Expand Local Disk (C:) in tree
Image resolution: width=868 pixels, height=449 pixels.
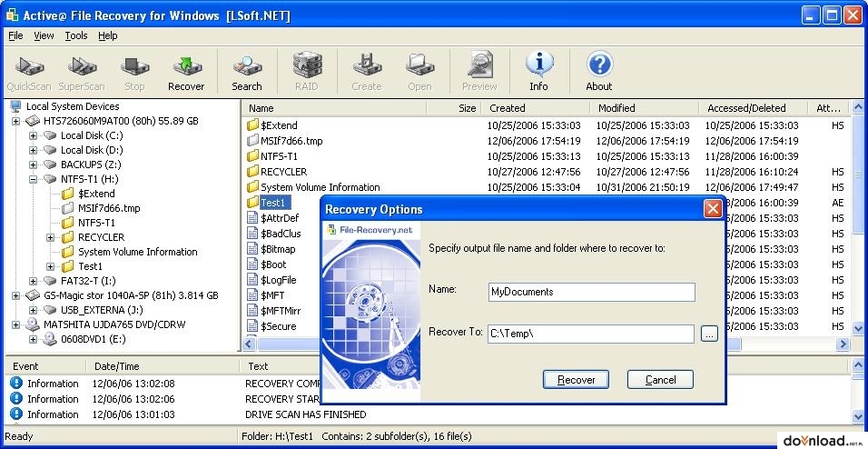click(34, 135)
